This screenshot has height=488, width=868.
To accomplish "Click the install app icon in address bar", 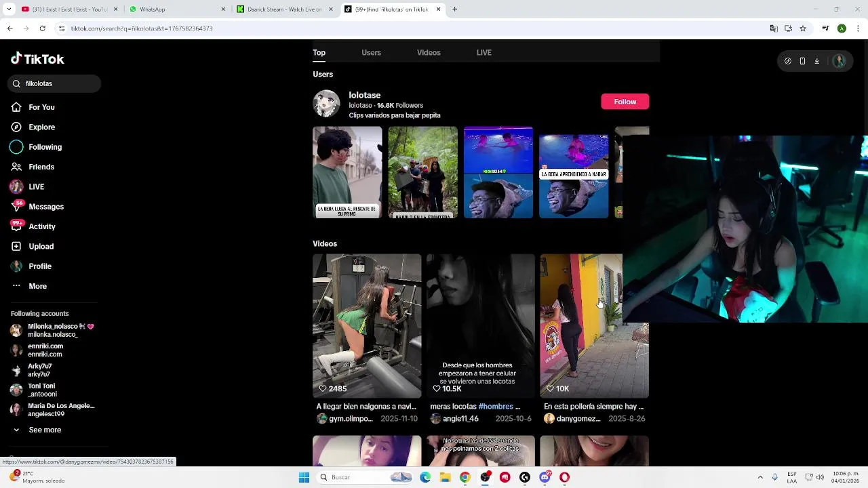I will (788, 28).
